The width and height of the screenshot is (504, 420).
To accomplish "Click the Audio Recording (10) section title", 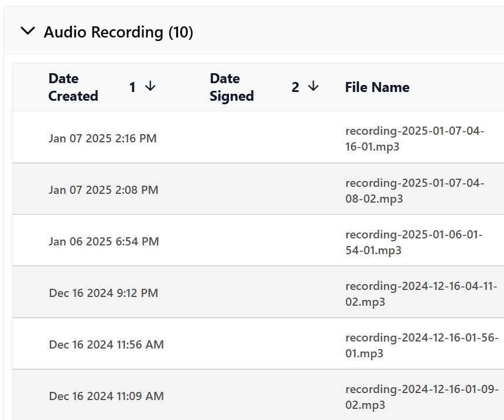I will pos(118,32).
